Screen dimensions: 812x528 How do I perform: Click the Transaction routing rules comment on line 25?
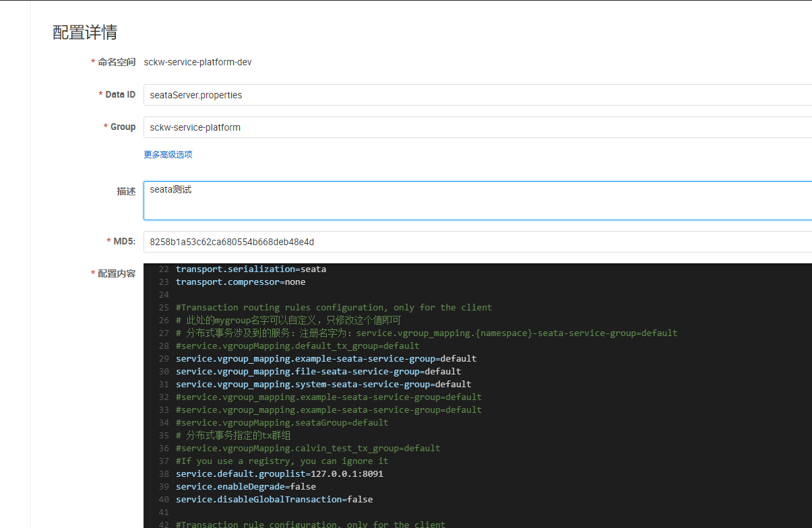[334, 308]
